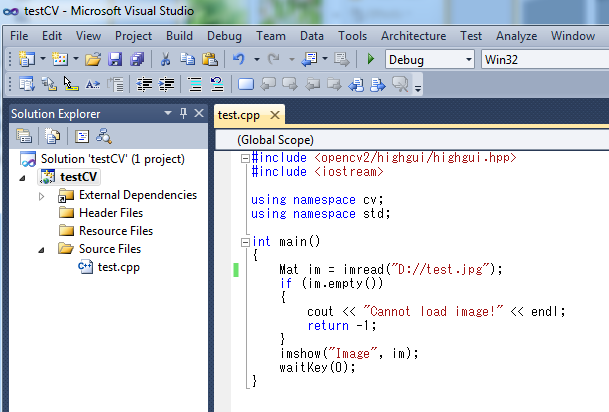This screenshot has height=412, width=609.
Task: Open the Tools menu
Action: tap(352, 36)
